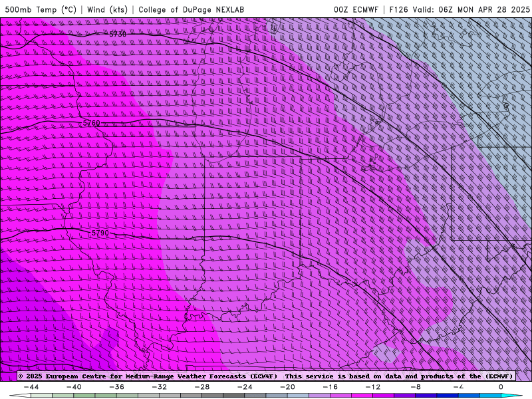
Task: Click the -16 color scale label
Action: [330, 387]
